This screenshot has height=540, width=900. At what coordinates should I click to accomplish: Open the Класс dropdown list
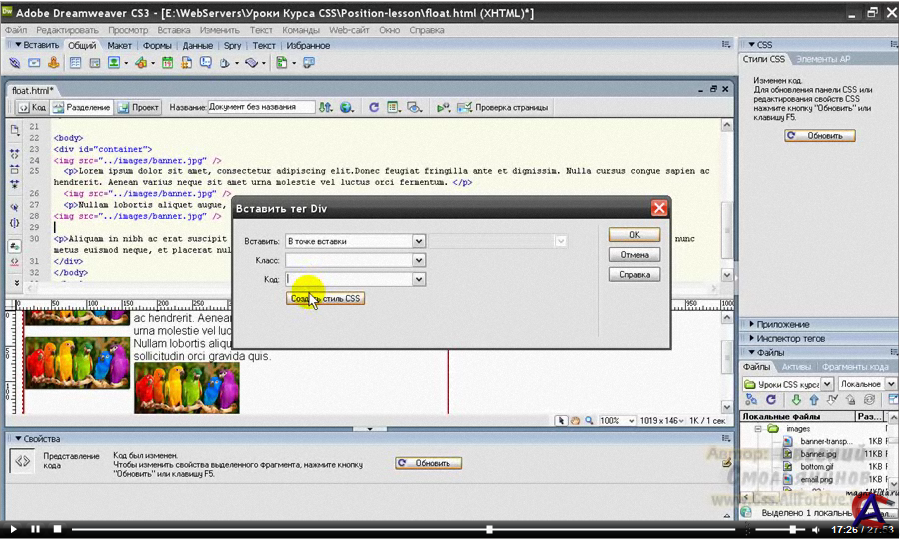point(419,260)
